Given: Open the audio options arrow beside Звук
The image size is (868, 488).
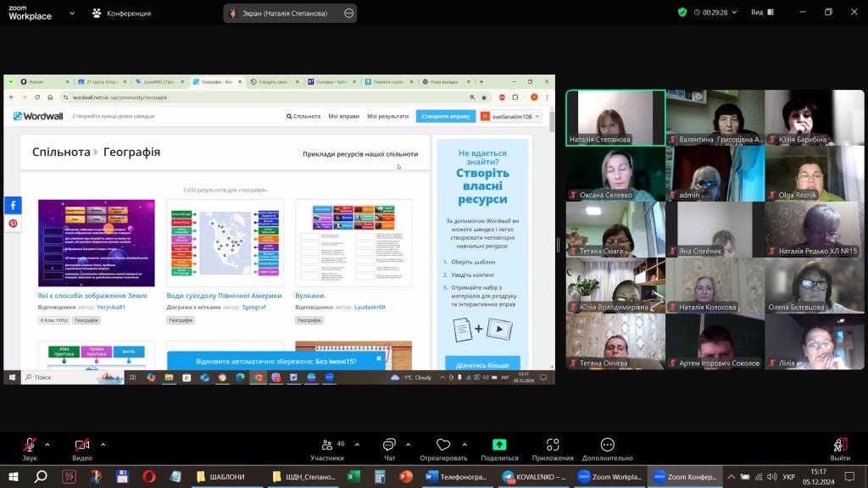Looking at the screenshot, I should tap(47, 444).
